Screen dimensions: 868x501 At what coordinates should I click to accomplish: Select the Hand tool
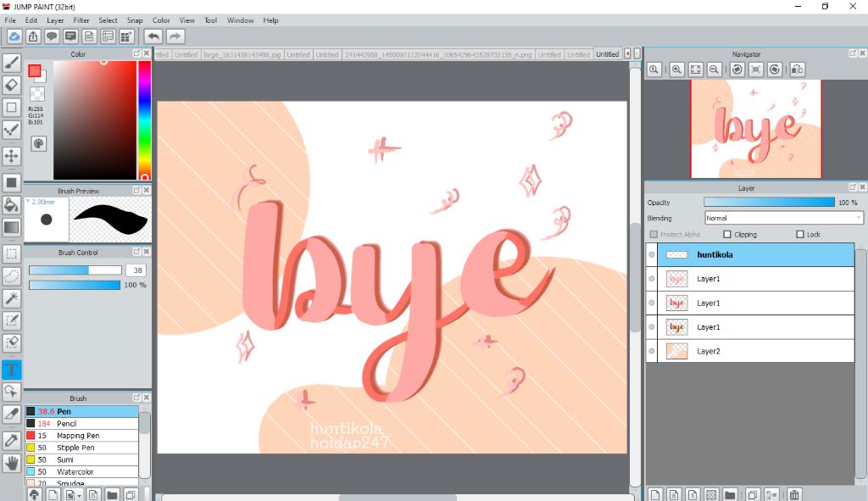pyautogui.click(x=12, y=463)
